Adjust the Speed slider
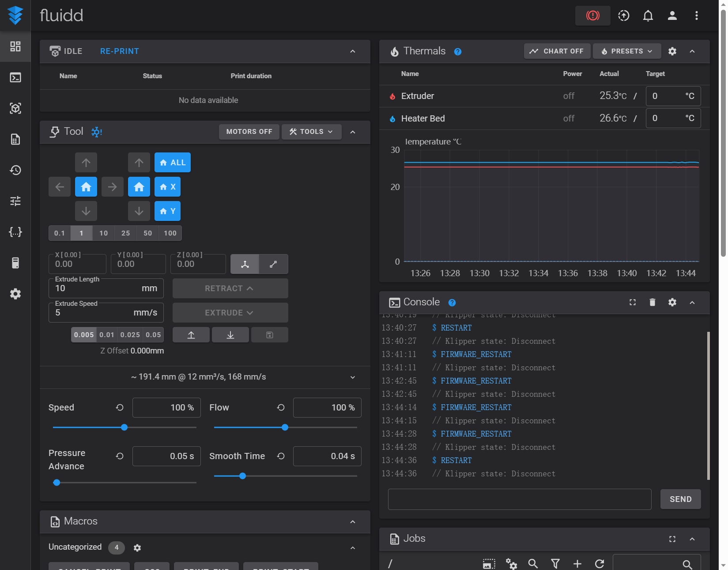 [124, 427]
